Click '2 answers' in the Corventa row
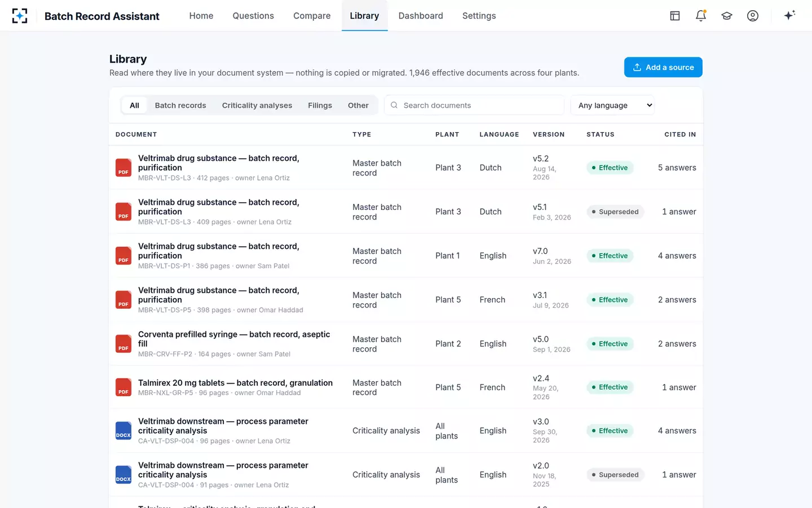This screenshot has height=508, width=812. pos(677,344)
